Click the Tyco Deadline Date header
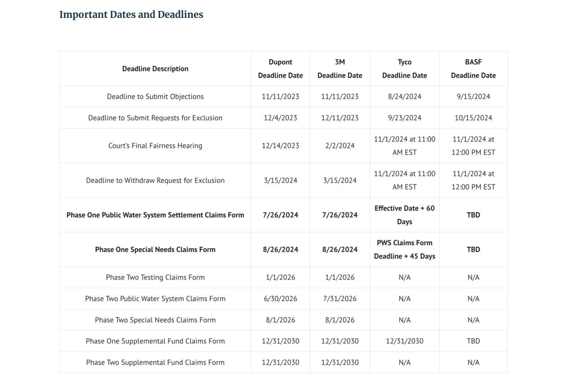Viewport: 588px width, 382px height. pyautogui.click(x=404, y=69)
